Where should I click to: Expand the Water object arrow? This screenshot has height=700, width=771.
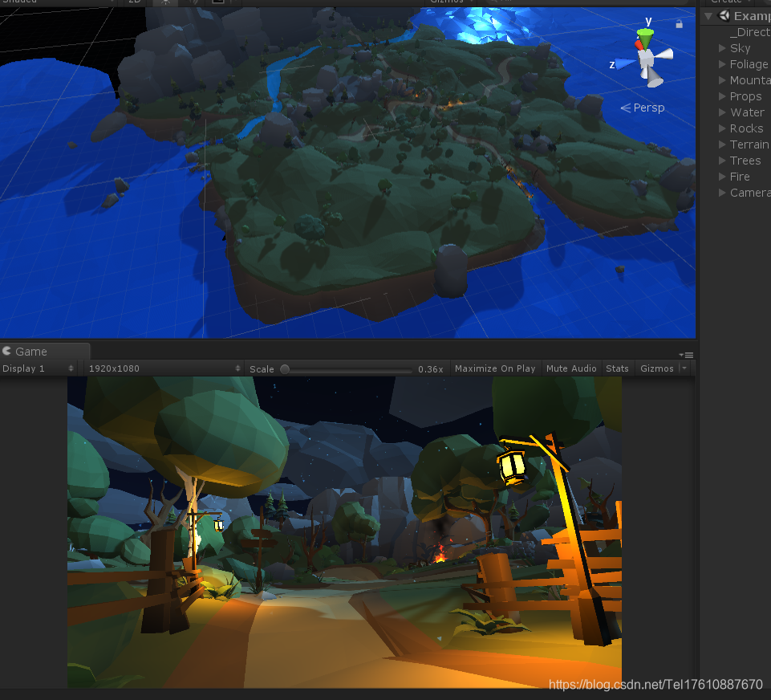point(722,112)
